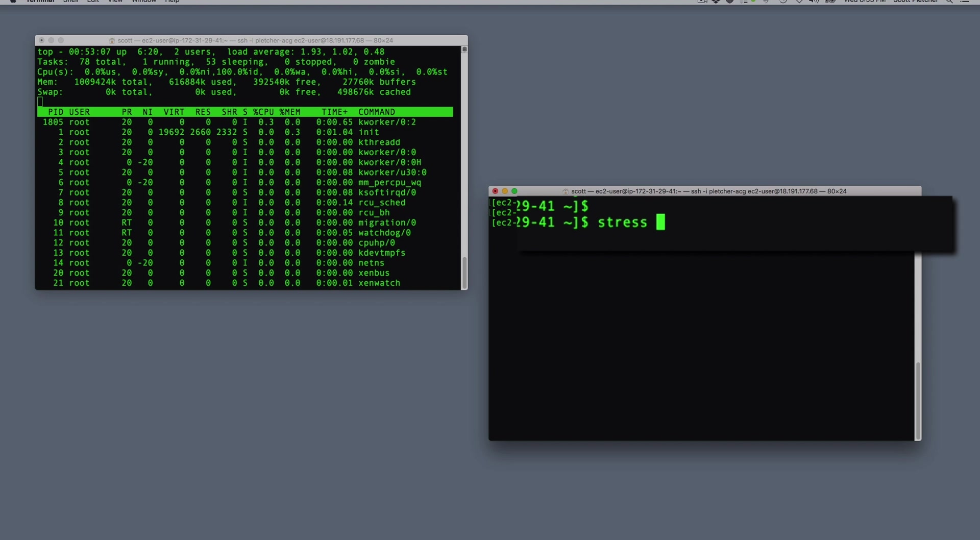Click the alternate screen indicator in top window
980x540 pixels.
[464, 50]
